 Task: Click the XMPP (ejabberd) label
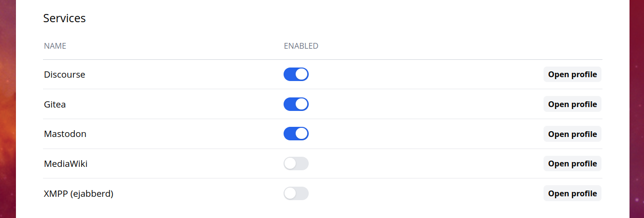pyautogui.click(x=78, y=194)
